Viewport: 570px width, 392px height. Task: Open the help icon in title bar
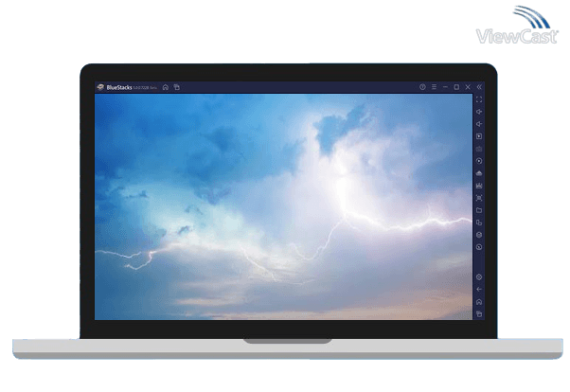pos(422,87)
